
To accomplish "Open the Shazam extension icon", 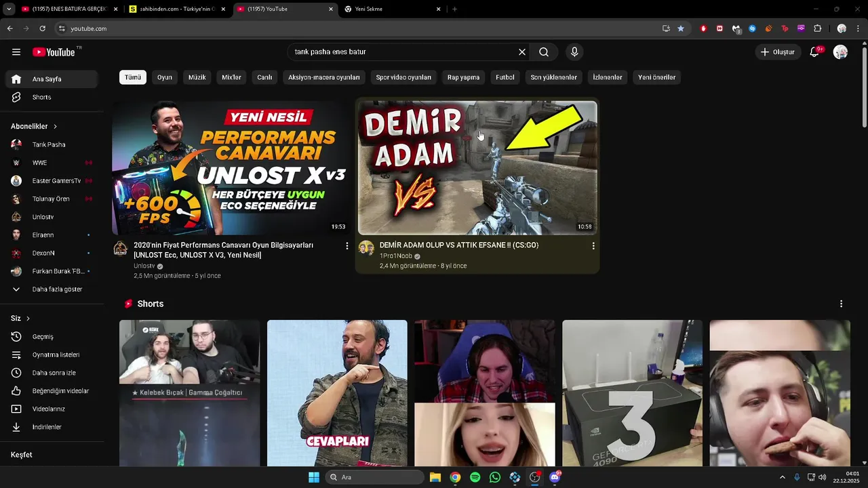I will pyautogui.click(x=752, y=28).
